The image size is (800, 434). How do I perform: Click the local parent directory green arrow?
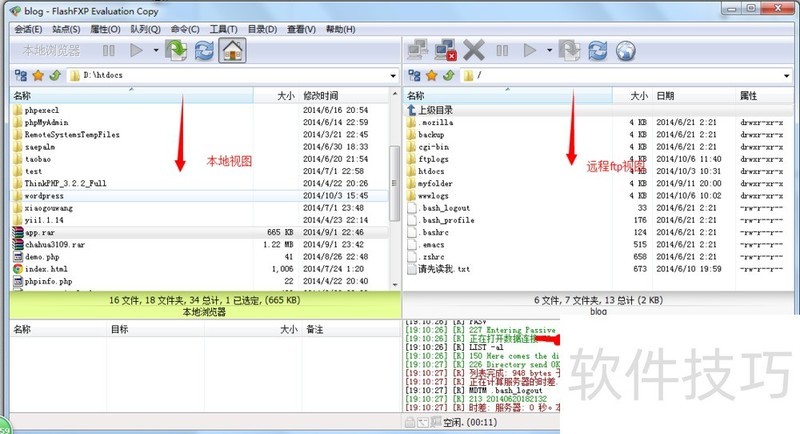click(55, 75)
